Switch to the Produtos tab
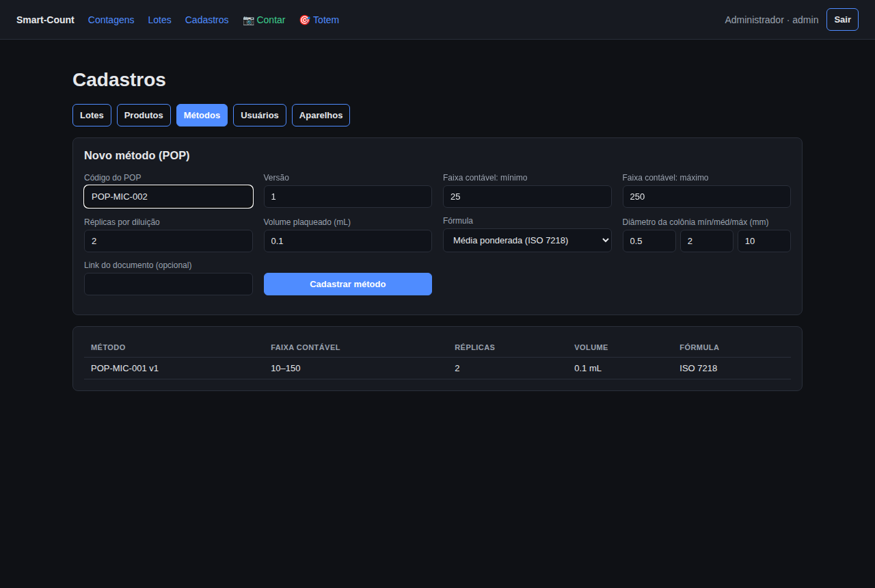The width and height of the screenshot is (875, 588). (x=144, y=116)
